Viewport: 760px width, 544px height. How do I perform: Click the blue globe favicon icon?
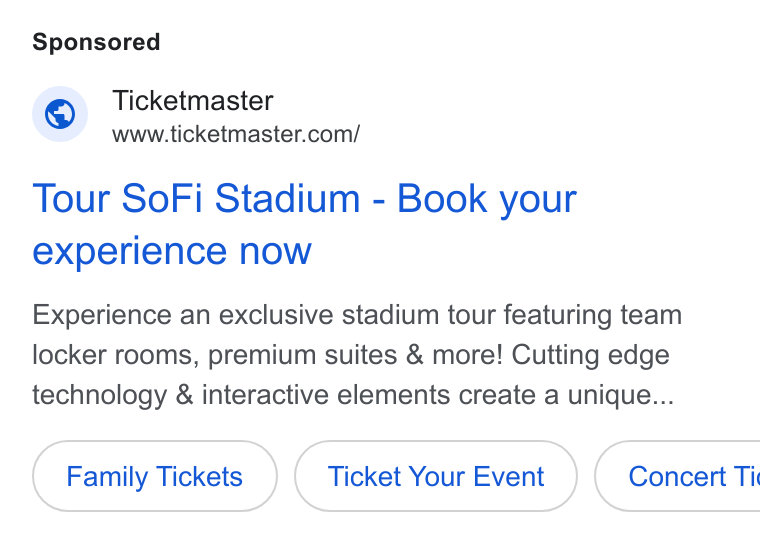point(60,114)
